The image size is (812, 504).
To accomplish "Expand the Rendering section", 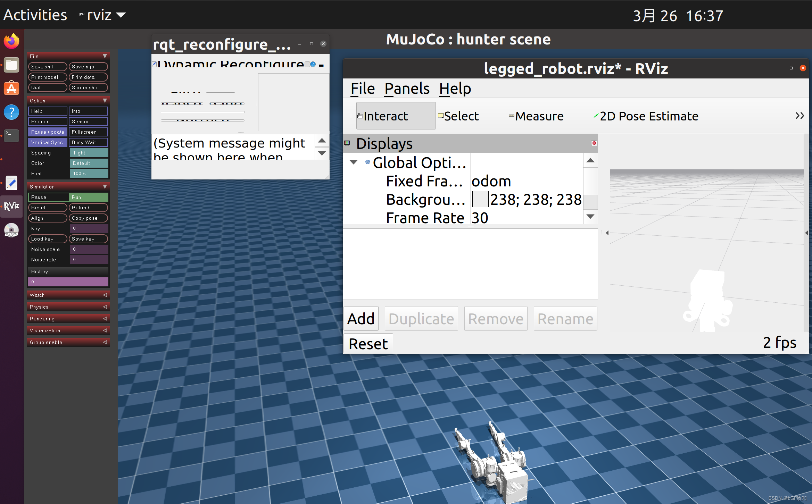I will (68, 319).
